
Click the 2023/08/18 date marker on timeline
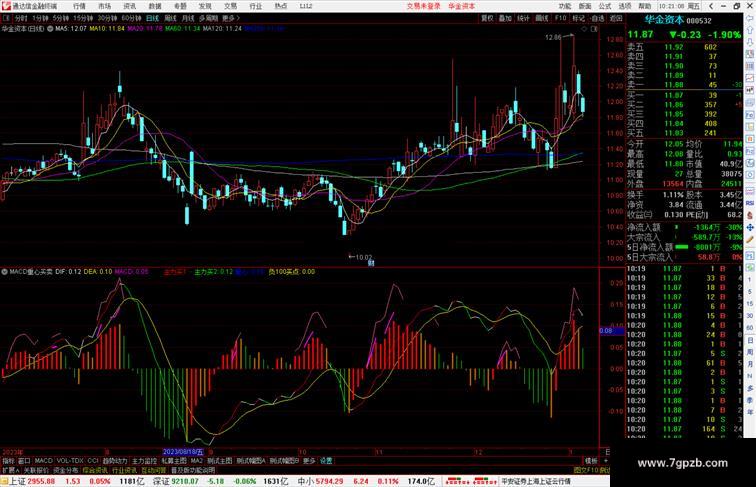tap(183, 452)
